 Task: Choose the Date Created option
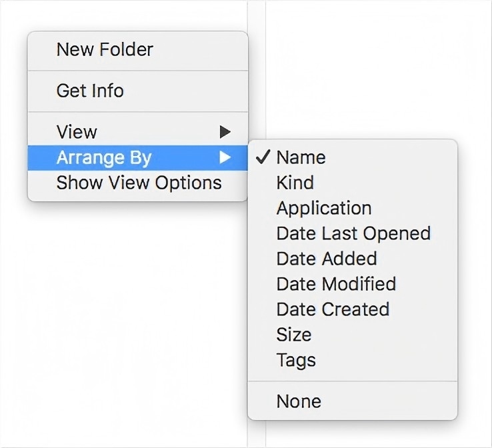333,309
